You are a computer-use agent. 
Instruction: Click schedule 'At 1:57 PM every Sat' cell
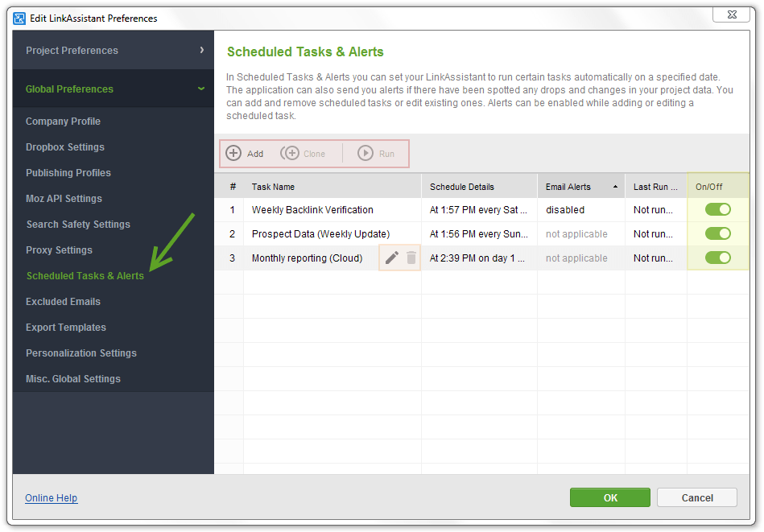click(x=478, y=210)
